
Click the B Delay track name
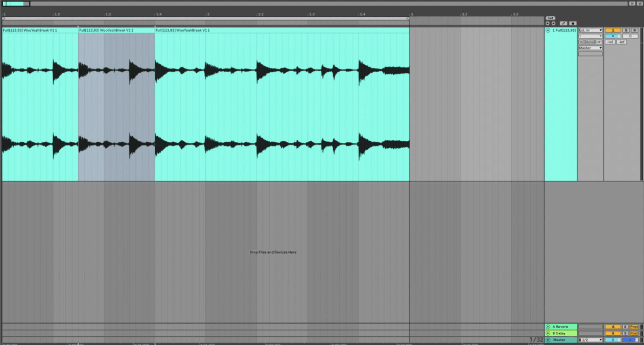pos(560,333)
